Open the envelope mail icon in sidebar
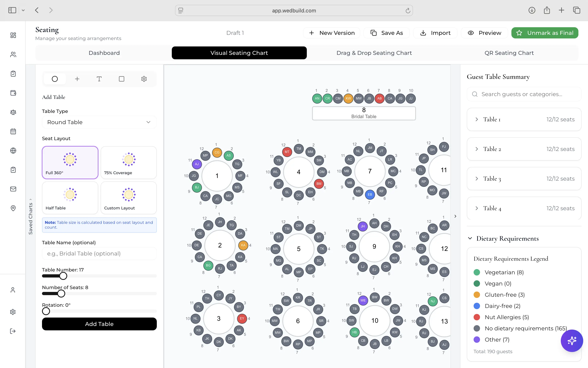The height and width of the screenshot is (368, 588). pos(13,189)
